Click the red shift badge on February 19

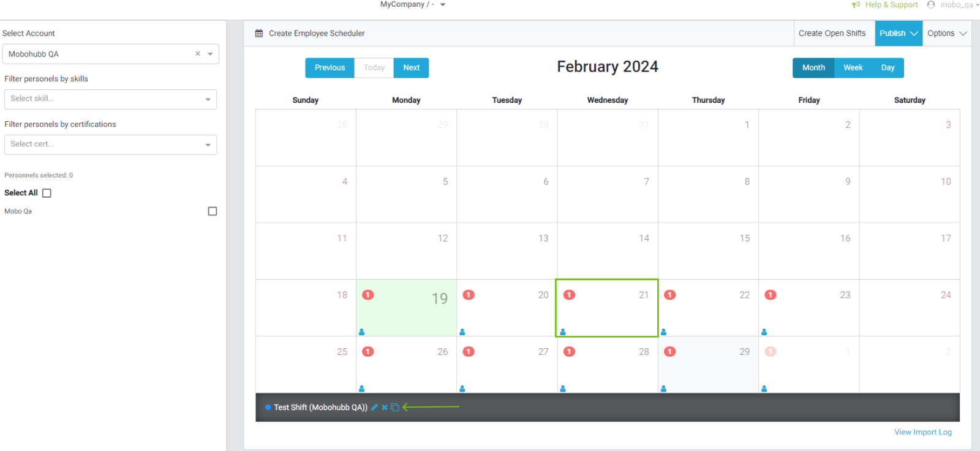(368, 295)
